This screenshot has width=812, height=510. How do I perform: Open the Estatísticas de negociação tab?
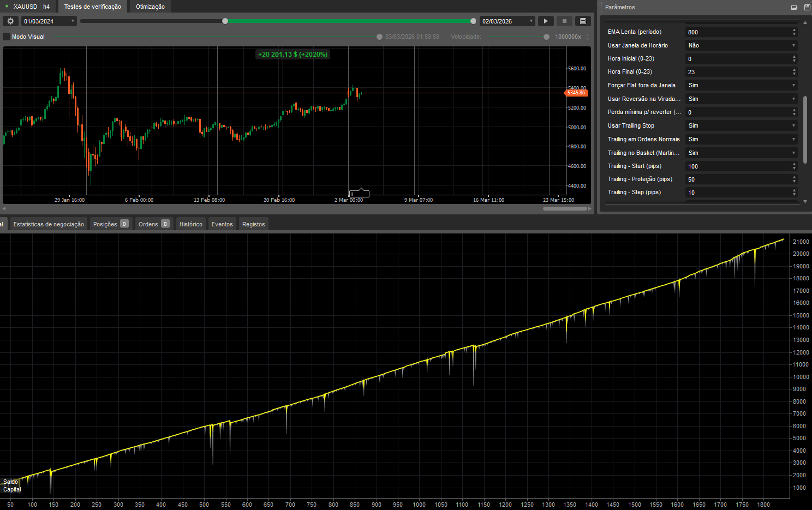click(x=49, y=224)
